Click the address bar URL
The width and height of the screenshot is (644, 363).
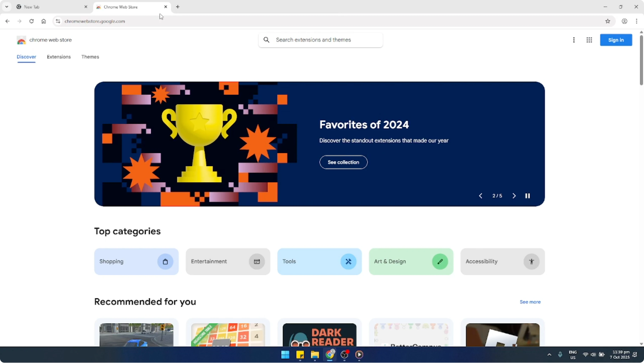pos(95,21)
